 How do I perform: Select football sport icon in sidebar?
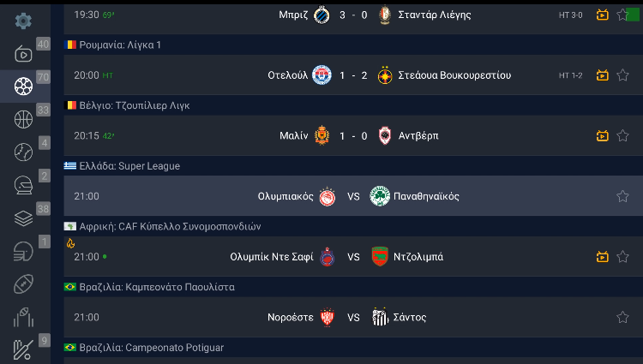click(x=24, y=86)
